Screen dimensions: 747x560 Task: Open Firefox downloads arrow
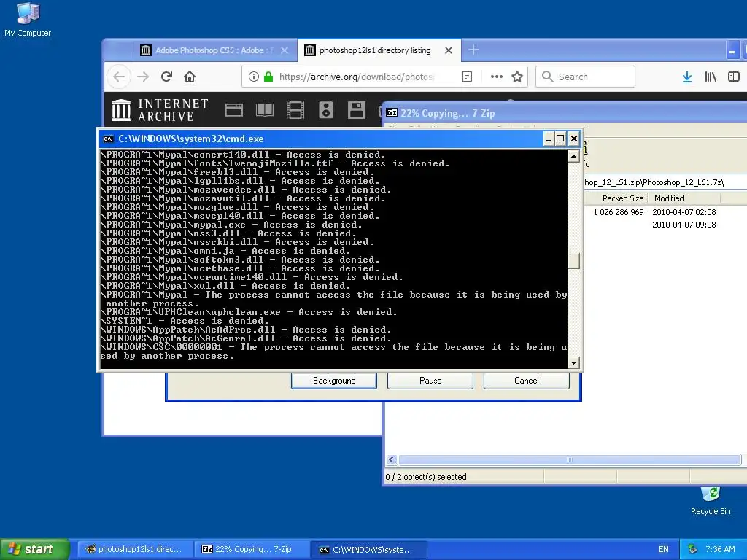click(x=687, y=77)
